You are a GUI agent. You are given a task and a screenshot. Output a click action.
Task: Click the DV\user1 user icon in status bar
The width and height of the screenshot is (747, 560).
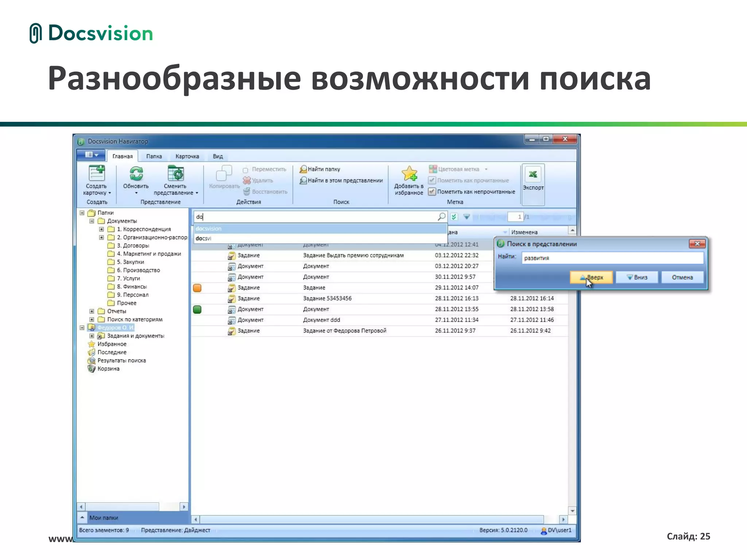(x=543, y=530)
